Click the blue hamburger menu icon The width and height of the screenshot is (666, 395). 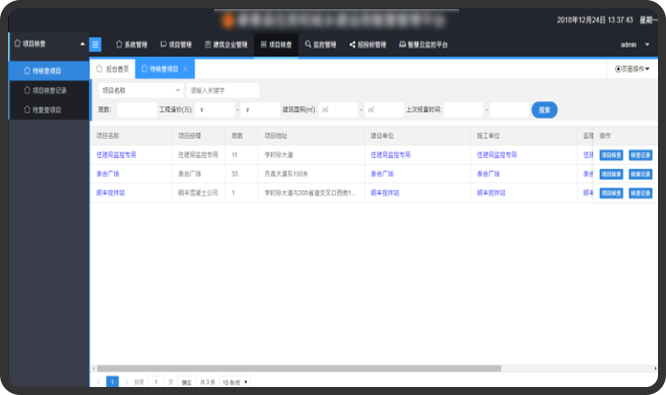(x=95, y=44)
